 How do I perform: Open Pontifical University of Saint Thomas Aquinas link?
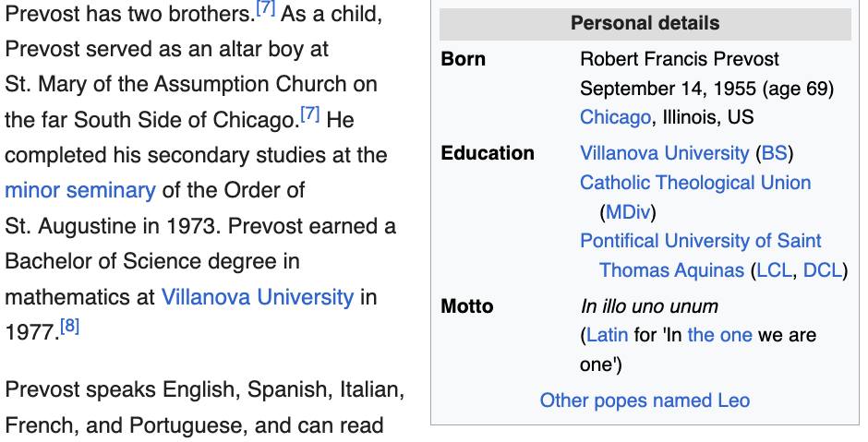point(700,242)
